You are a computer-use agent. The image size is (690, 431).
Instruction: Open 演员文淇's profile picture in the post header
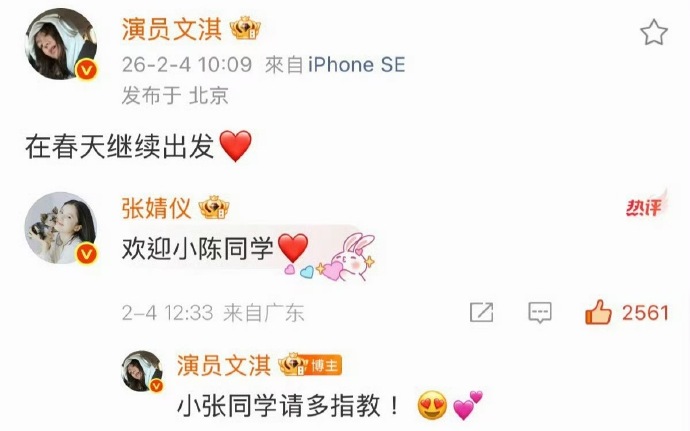(x=61, y=44)
